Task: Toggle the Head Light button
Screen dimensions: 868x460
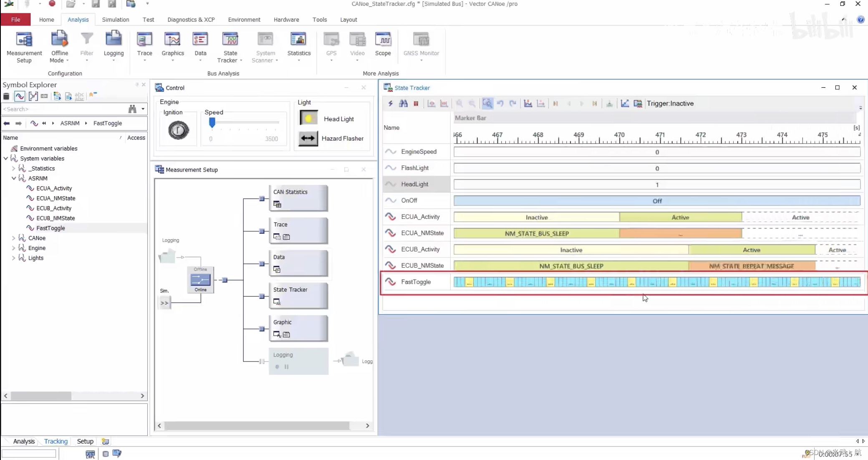Action: 309,119
